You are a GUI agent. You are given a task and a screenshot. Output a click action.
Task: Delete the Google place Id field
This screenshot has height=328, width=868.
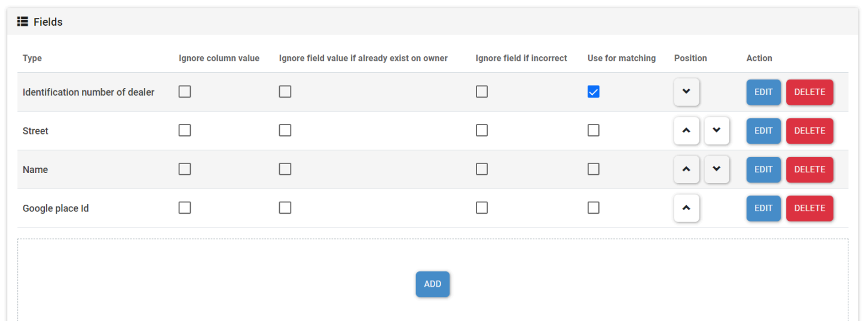809,208
